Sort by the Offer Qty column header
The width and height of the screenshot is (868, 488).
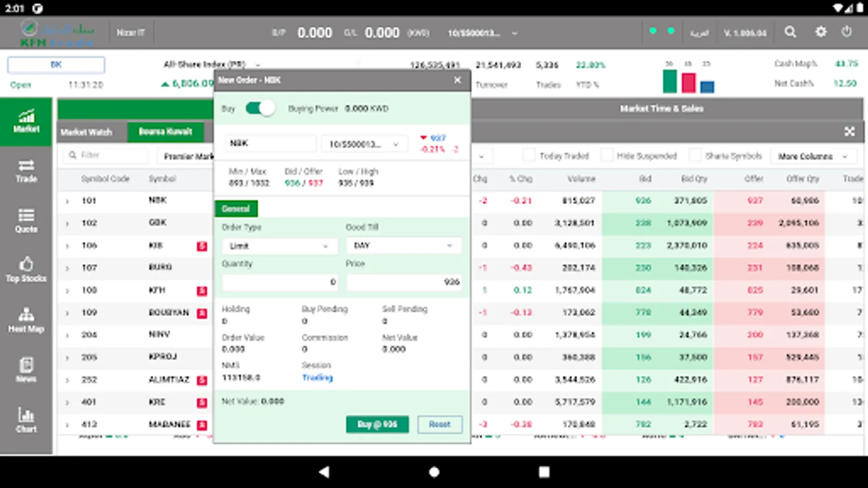point(803,179)
